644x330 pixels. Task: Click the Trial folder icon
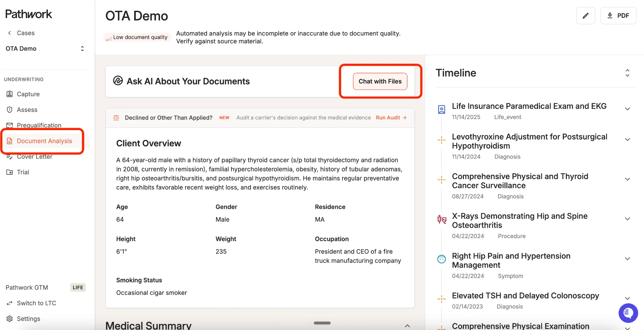point(10,172)
